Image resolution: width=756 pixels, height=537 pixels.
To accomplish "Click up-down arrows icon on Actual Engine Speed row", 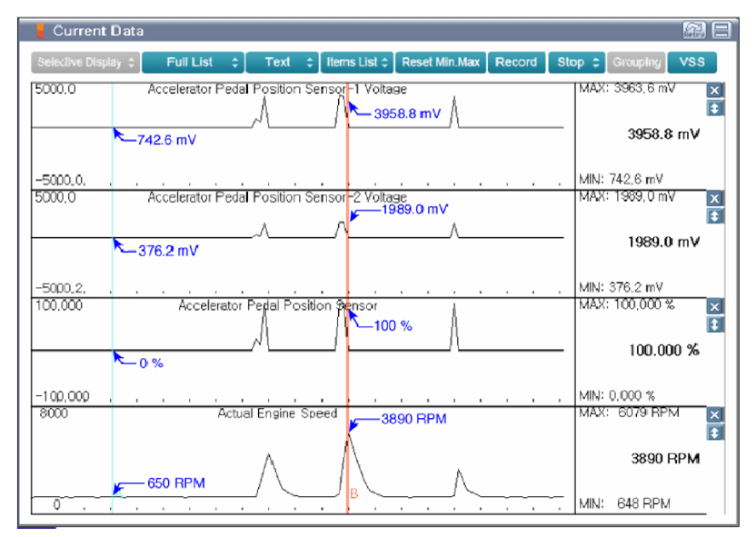I will [714, 432].
